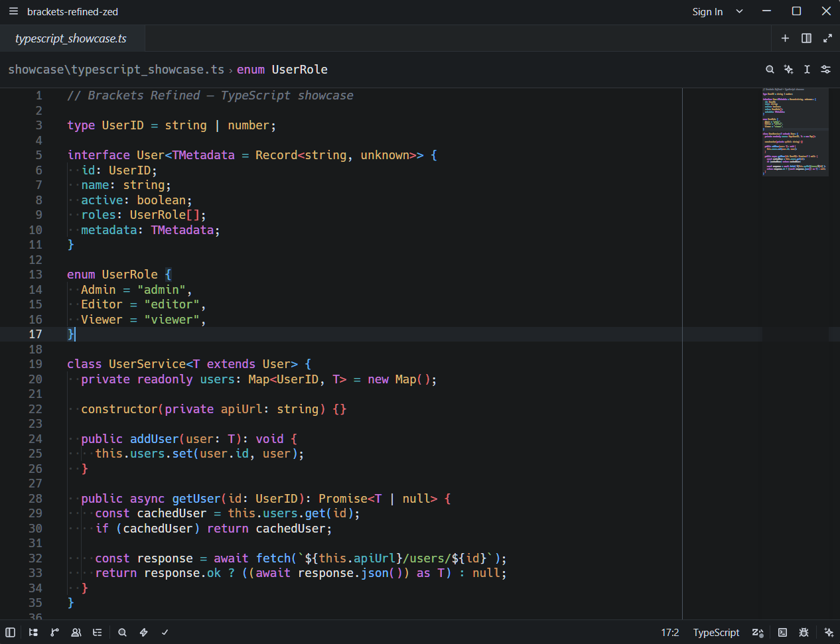Split the editor pane
Screen dimensions: 840x644
tap(806, 38)
